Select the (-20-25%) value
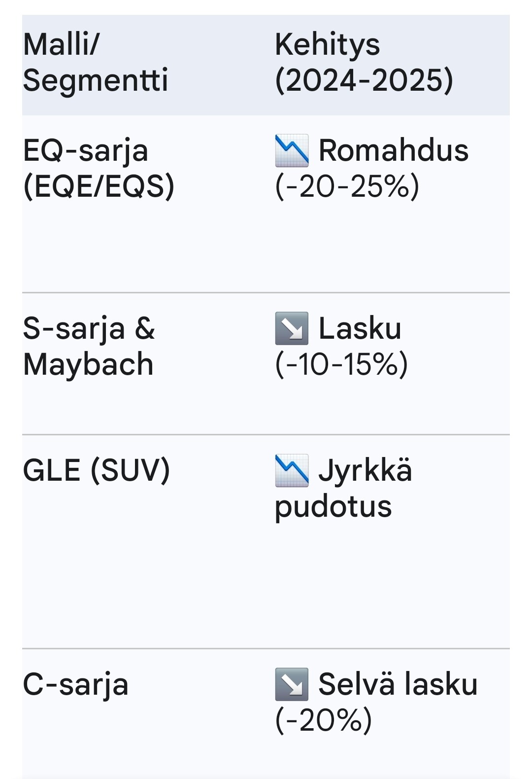 (347, 186)
